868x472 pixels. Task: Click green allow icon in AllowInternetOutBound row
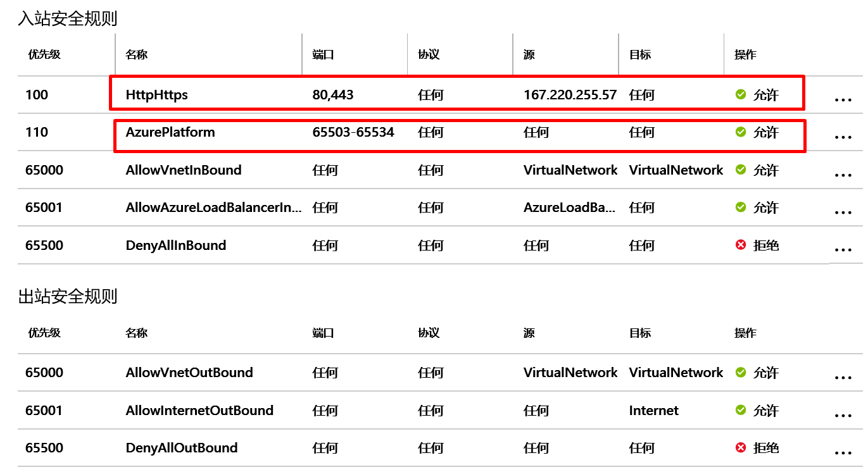[x=740, y=411]
